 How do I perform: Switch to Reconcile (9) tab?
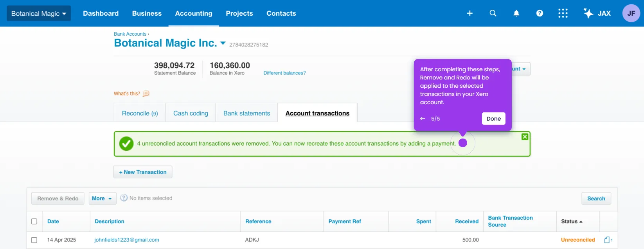coord(140,113)
